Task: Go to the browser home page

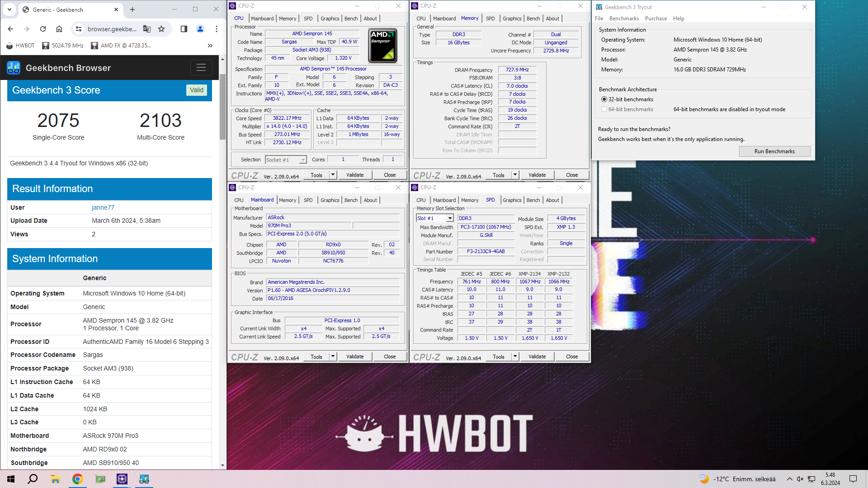Action: pos(59,29)
